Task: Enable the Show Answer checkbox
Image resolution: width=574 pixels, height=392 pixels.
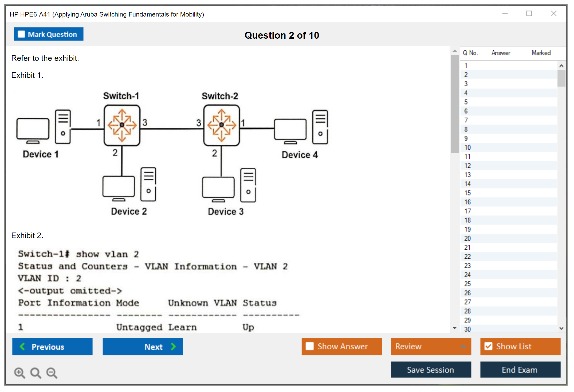Action: 310,346
